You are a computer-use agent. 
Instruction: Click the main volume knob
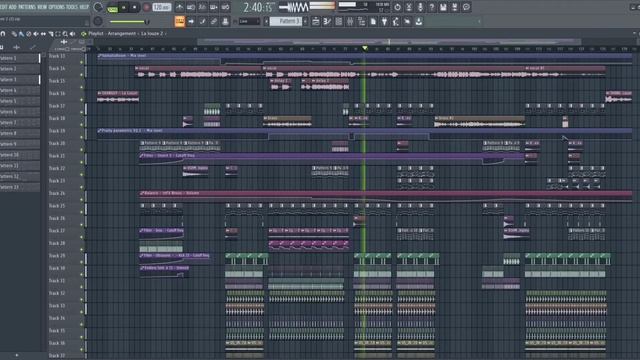(x=98, y=7)
